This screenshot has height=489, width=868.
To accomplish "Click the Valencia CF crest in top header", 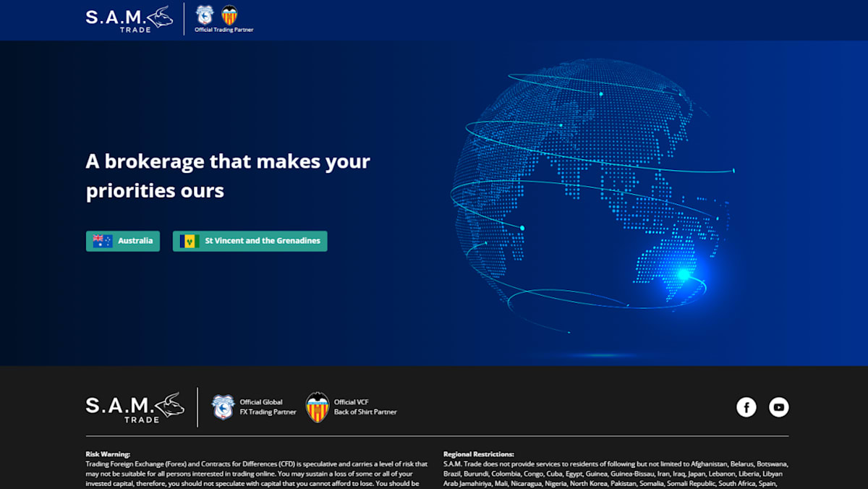I will click(229, 14).
